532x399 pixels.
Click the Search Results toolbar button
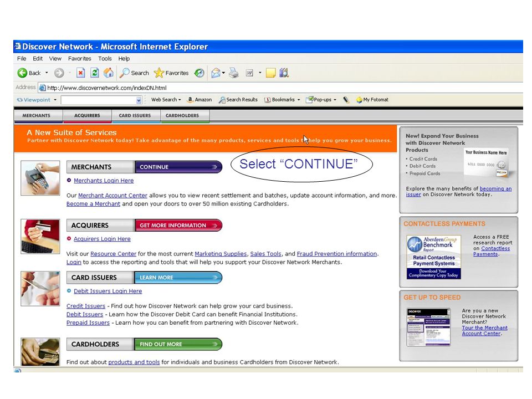(238, 100)
